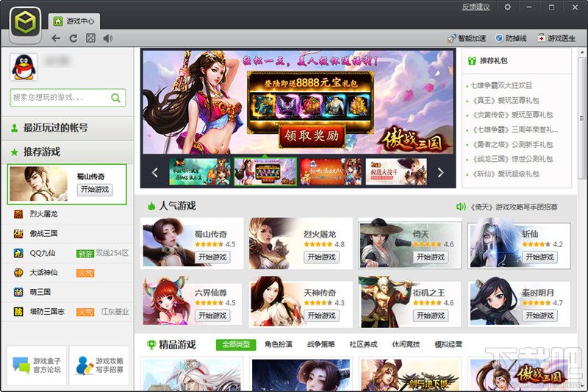This screenshot has width=588, height=392.
Task: Select the first green banner thumbnail
Action: click(199, 172)
